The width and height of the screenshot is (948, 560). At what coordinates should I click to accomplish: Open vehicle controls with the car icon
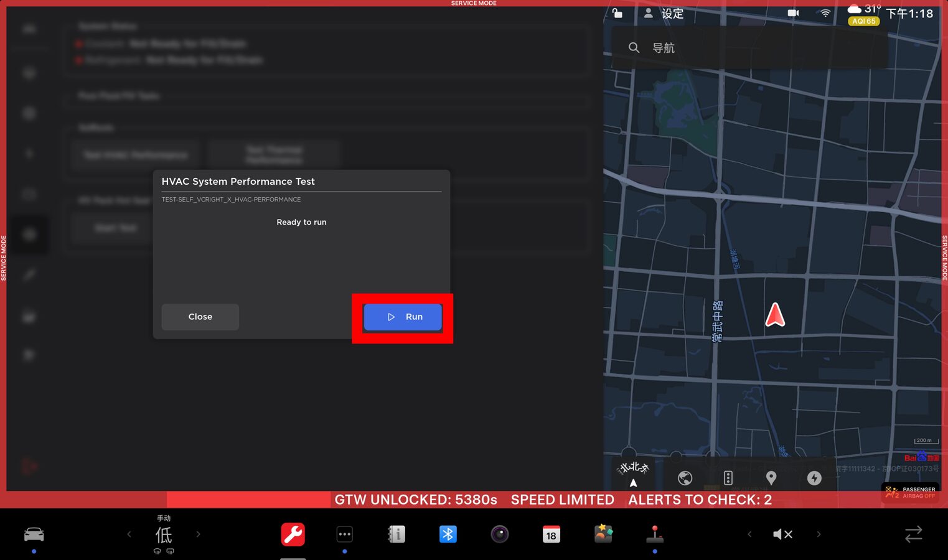(34, 534)
